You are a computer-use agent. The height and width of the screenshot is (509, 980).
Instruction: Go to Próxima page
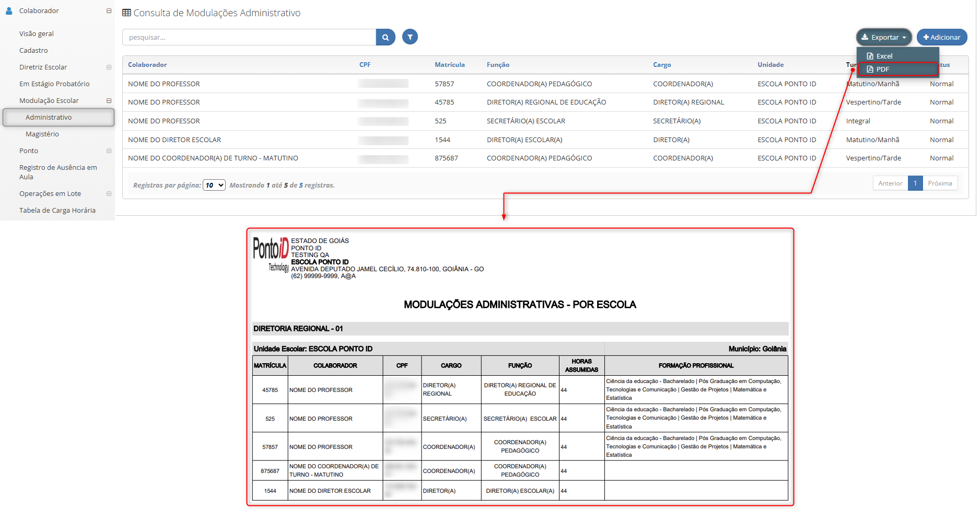(x=940, y=183)
